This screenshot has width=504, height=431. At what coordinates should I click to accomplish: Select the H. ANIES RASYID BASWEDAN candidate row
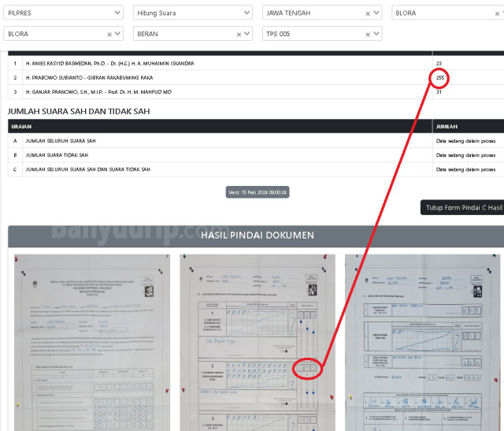click(256, 63)
